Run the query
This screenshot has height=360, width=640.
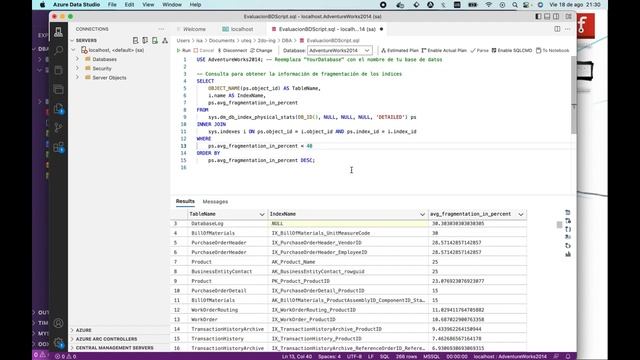[x=184, y=50]
